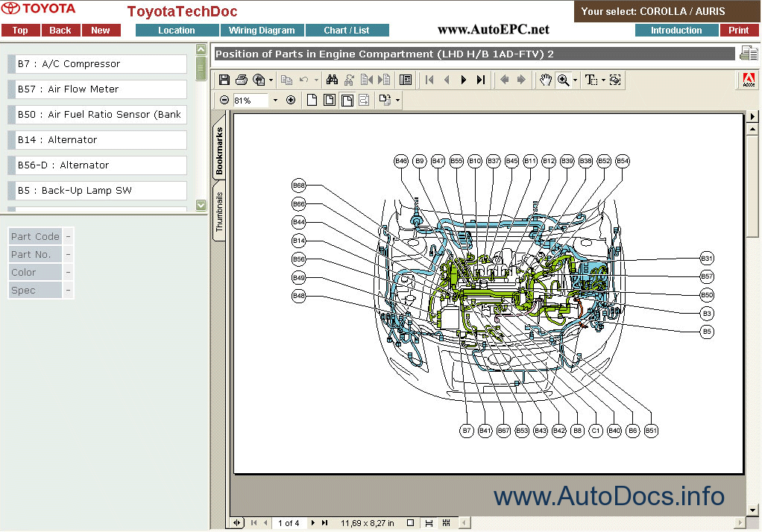Open the binoculars search tool
762x532 pixels.
coord(332,80)
